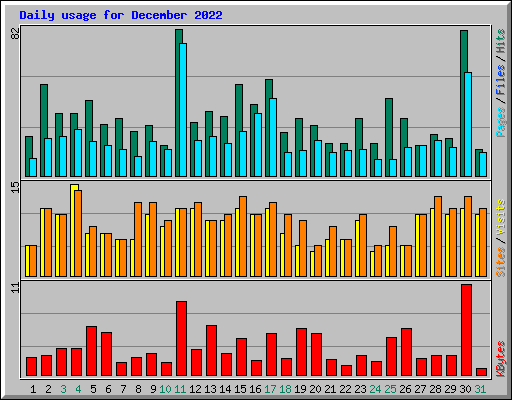Click day 9 on the x-axis
This screenshot has width=512, height=400.
click(x=153, y=389)
